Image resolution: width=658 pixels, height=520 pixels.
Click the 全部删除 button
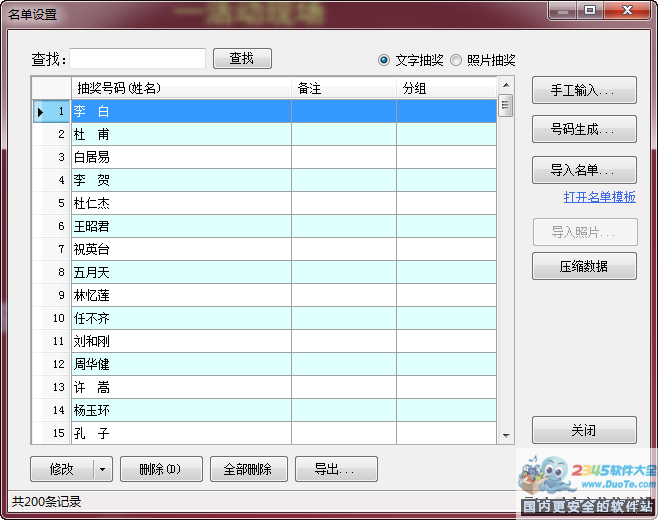click(x=248, y=469)
